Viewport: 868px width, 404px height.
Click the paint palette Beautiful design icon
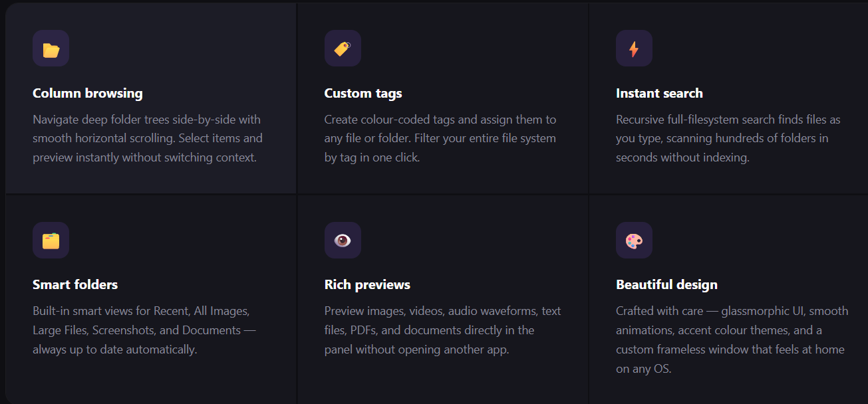pyautogui.click(x=634, y=240)
